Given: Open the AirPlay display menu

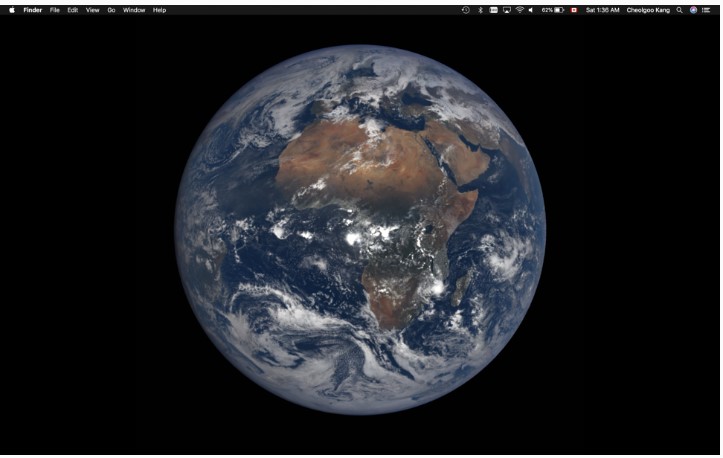Looking at the screenshot, I should coord(507,10).
